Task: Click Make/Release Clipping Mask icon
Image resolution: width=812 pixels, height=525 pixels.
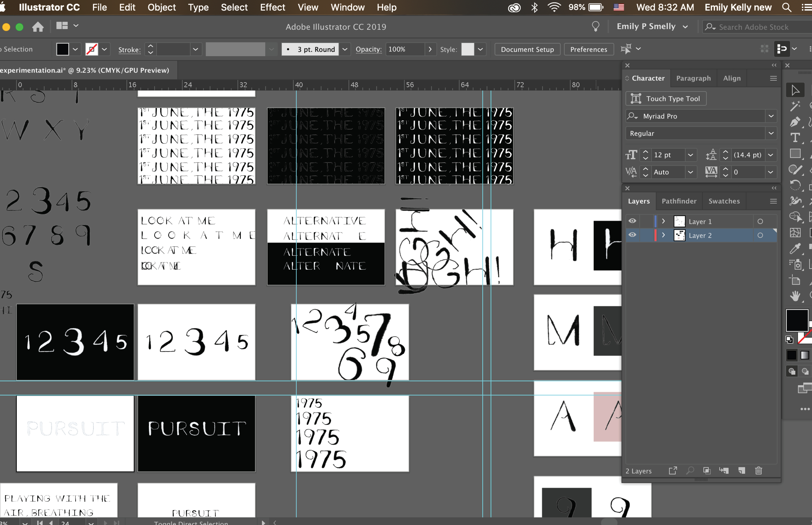Action: click(x=707, y=471)
